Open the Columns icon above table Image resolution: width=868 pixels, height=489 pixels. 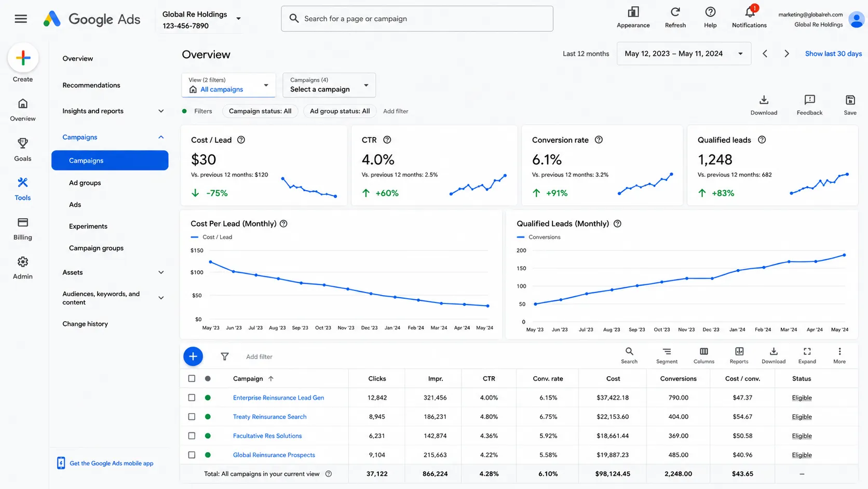[703, 352]
